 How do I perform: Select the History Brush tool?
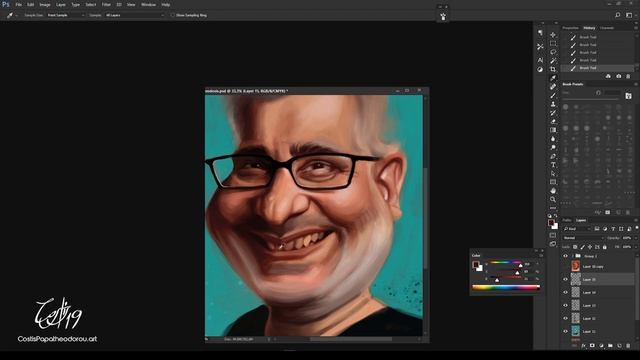tap(553, 113)
